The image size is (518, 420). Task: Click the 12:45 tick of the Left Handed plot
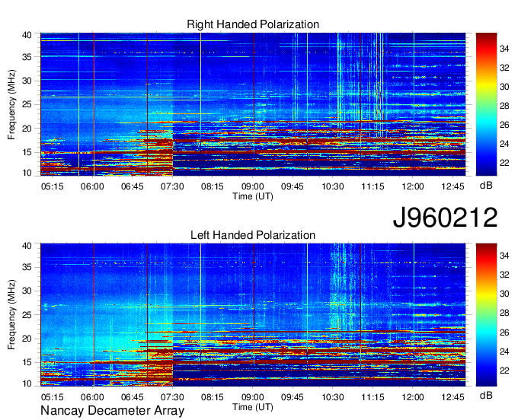453,396
